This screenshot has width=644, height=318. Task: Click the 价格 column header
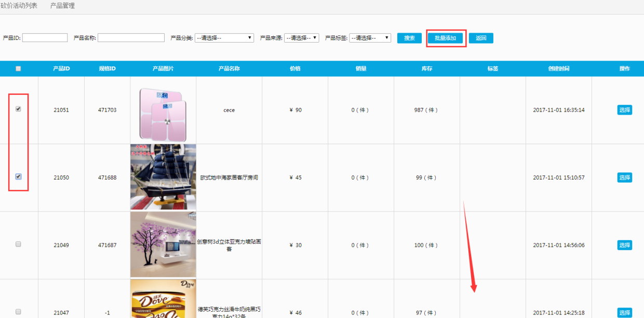tap(294, 68)
